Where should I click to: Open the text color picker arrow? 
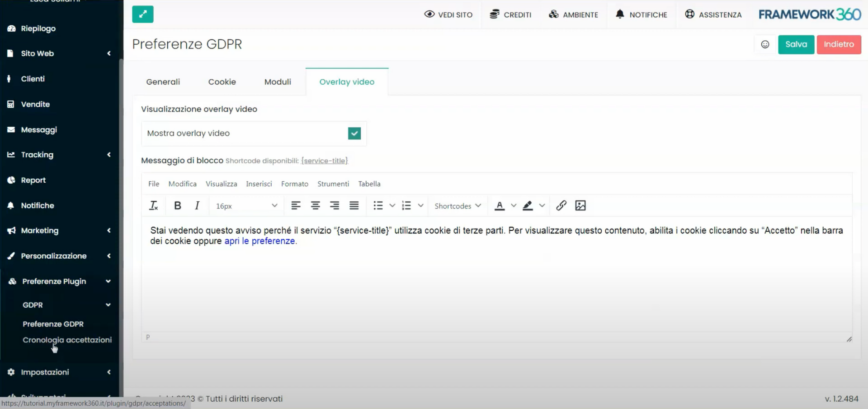click(514, 206)
